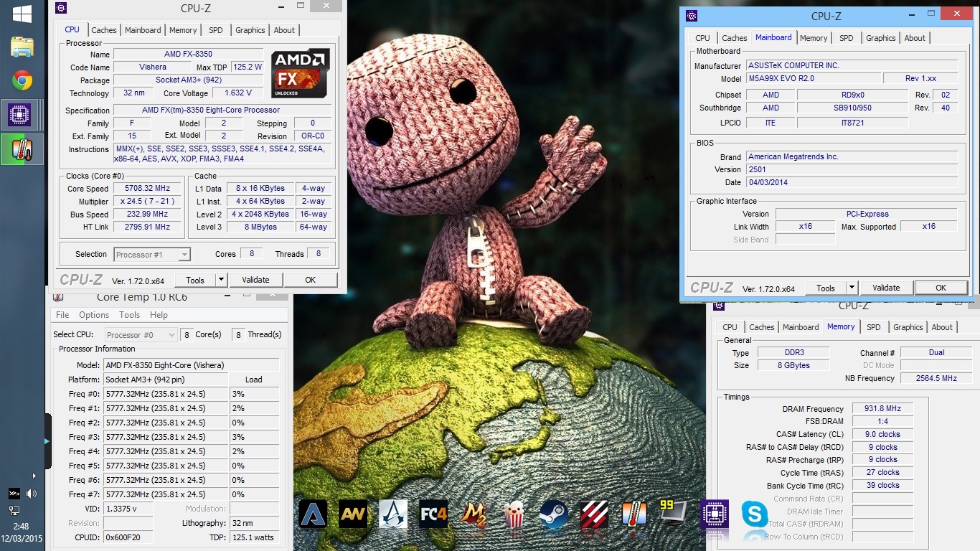Expand Select CPU Processor #0 dropdown

pyautogui.click(x=171, y=335)
